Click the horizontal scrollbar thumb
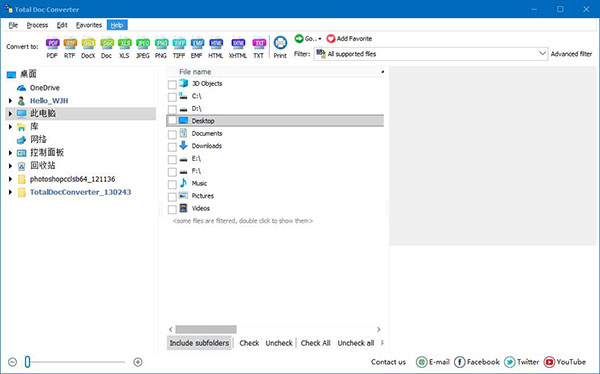This screenshot has width=600, height=374. click(x=206, y=329)
